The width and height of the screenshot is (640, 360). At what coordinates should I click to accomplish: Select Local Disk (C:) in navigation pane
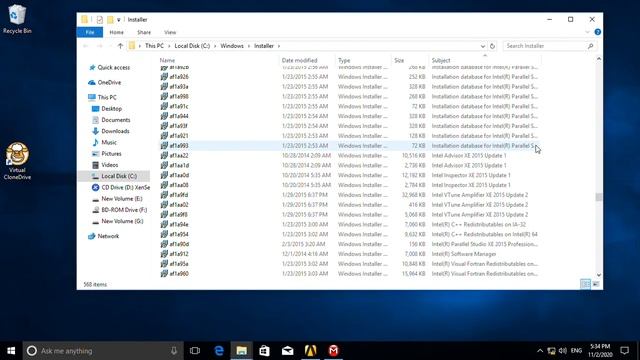point(114,176)
